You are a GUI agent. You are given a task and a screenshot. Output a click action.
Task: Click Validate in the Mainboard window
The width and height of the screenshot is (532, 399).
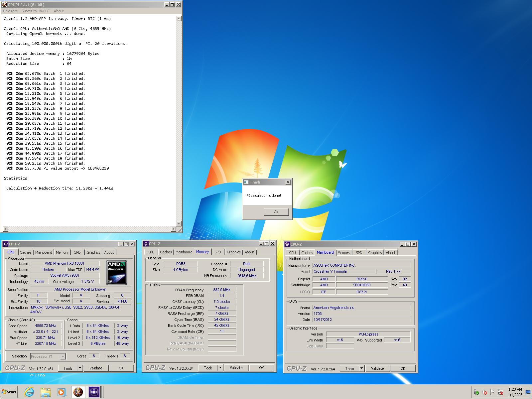tap(377, 368)
